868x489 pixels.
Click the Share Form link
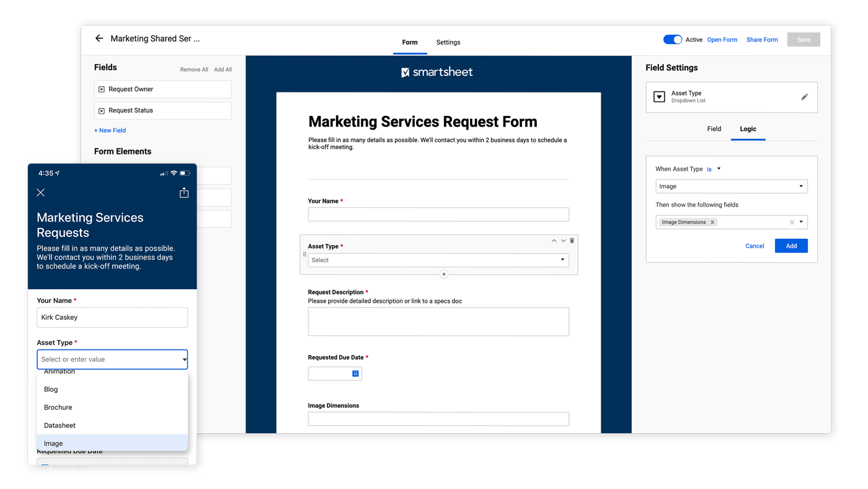(761, 38)
